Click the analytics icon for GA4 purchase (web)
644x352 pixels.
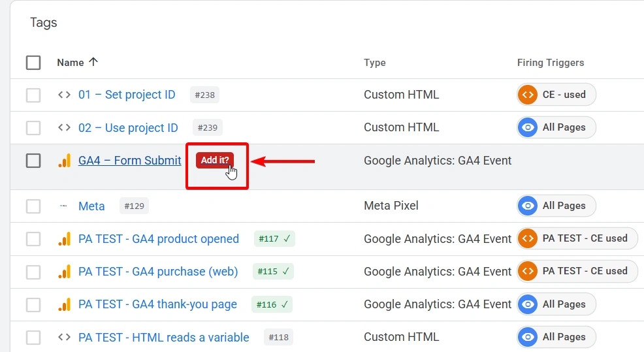click(x=64, y=272)
